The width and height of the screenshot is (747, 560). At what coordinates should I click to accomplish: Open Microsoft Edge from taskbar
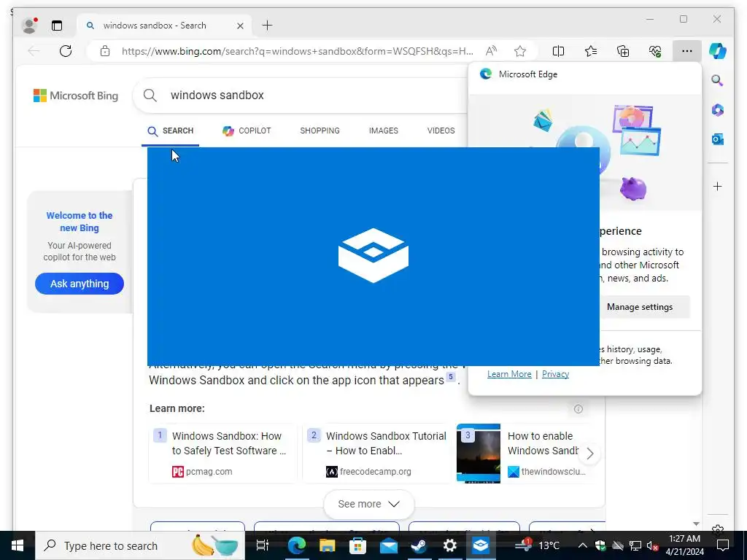tap(296, 545)
